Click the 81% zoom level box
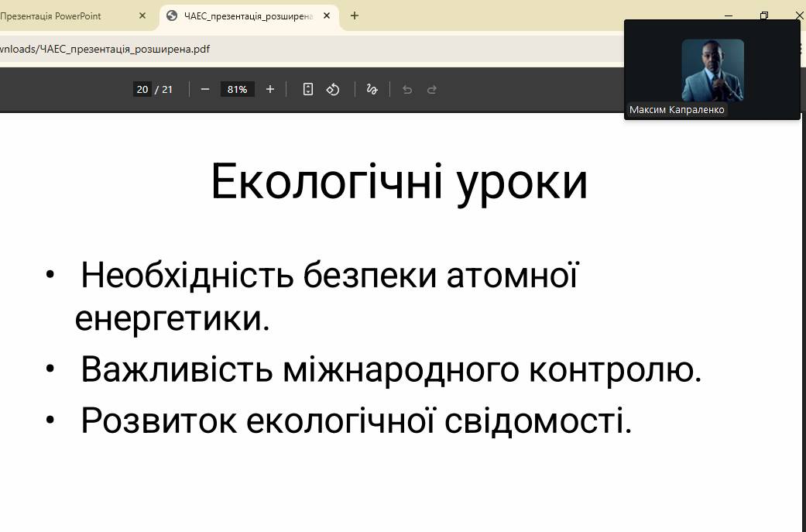This screenshot has width=806, height=532. tap(237, 89)
